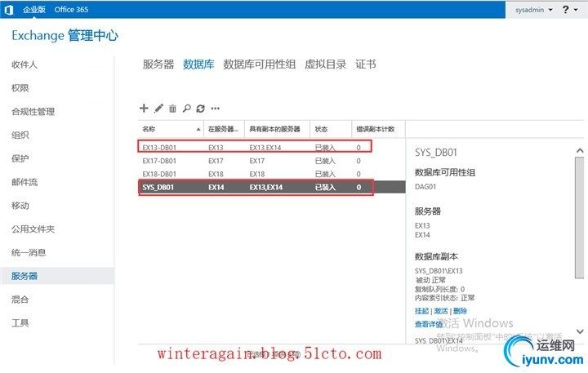Open 数据库可用性组 tab
The width and height of the screenshot is (588, 373).
pyautogui.click(x=259, y=64)
